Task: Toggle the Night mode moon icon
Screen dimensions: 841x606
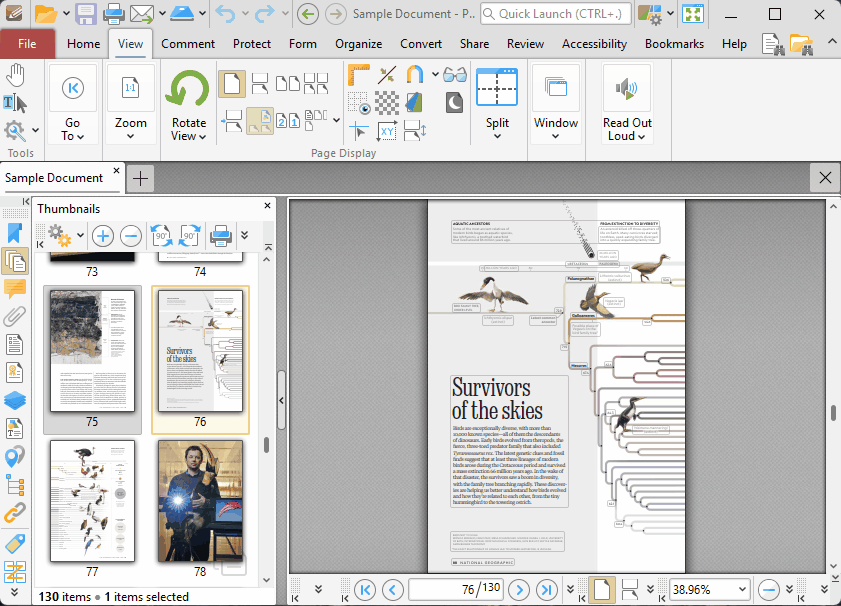Action: point(454,102)
